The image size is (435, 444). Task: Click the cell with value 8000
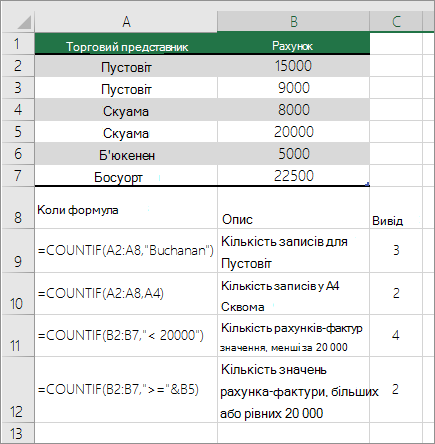pyautogui.click(x=293, y=110)
